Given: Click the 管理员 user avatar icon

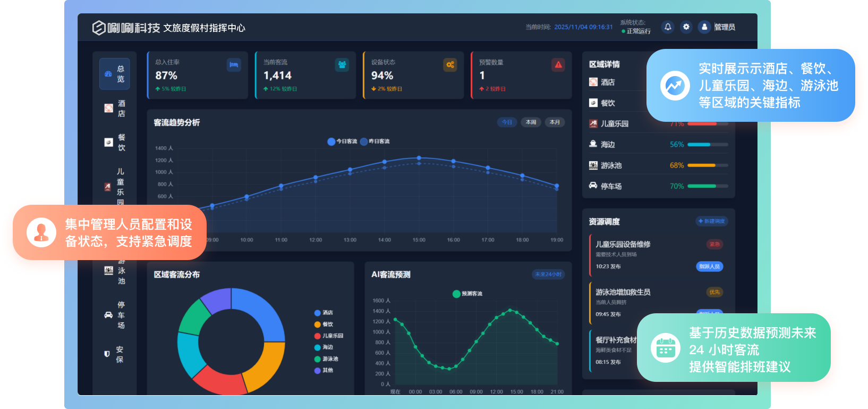Looking at the screenshot, I should point(704,27).
